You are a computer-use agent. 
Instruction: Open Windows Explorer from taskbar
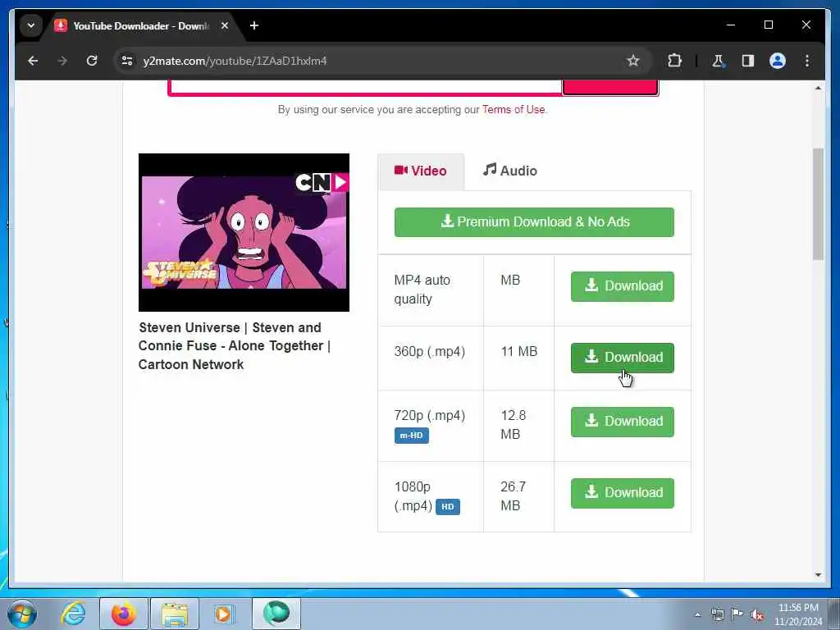coord(175,614)
